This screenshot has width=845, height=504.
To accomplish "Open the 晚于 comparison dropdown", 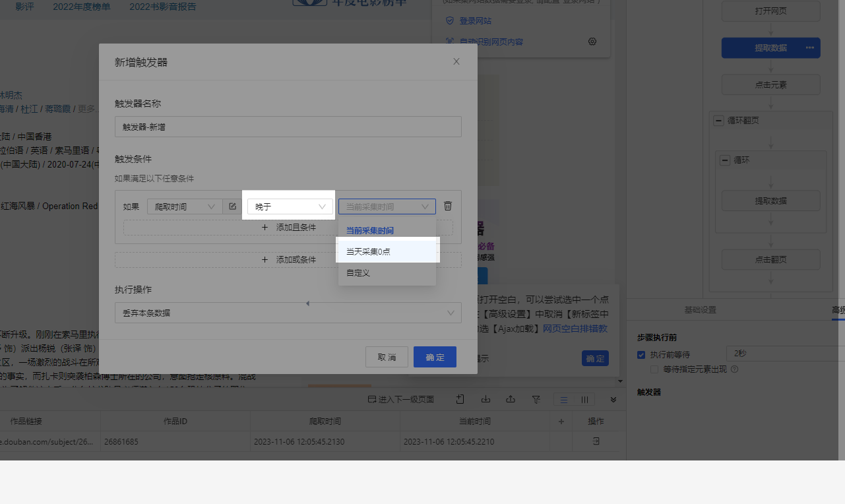I will tap(290, 206).
